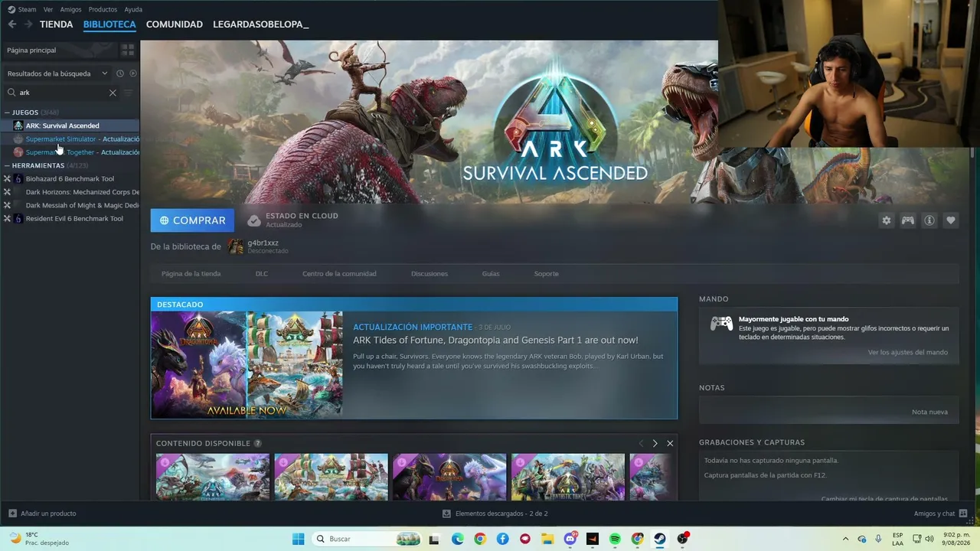The height and width of the screenshot is (551, 980).
Task: Open 'Amigos y chat' panel
Action: (x=940, y=514)
